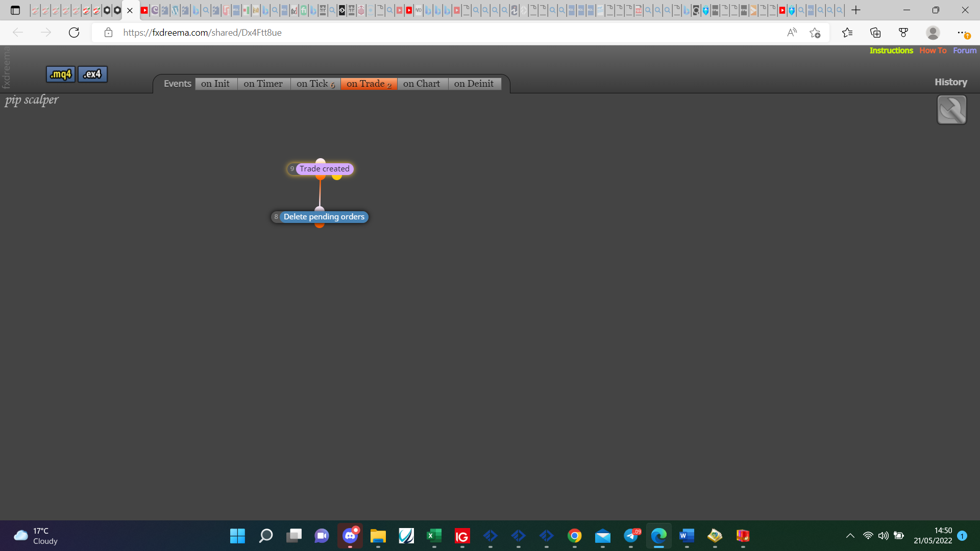Download the .mq4 source file
Image resolution: width=980 pixels, height=551 pixels.
pyautogui.click(x=61, y=74)
